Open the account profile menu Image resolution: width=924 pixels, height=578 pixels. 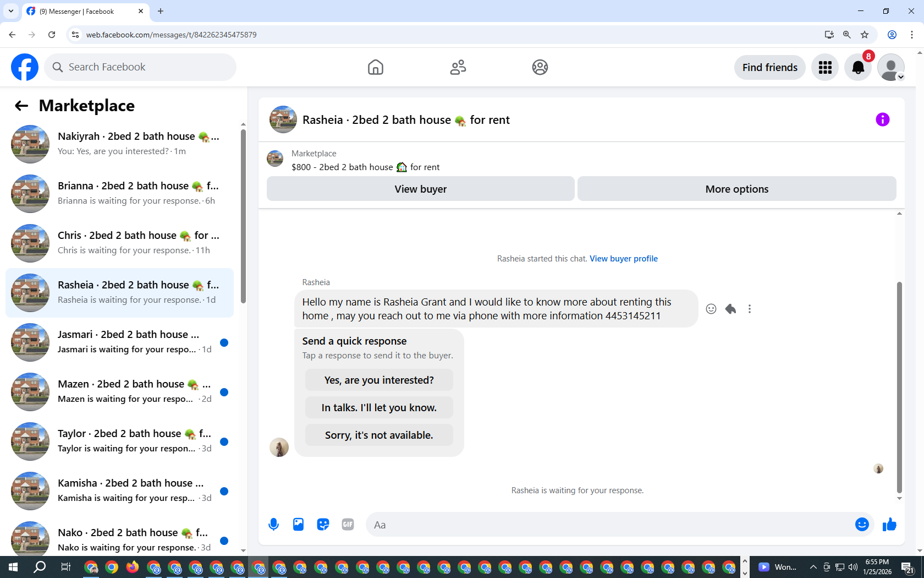click(x=891, y=67)
